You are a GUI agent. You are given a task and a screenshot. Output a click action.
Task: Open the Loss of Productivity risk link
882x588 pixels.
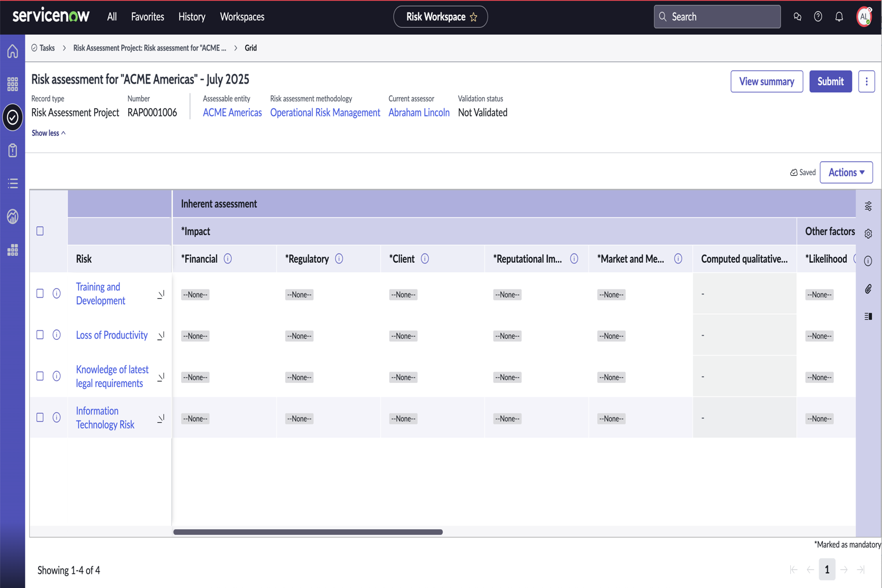(x=112, y=335)
